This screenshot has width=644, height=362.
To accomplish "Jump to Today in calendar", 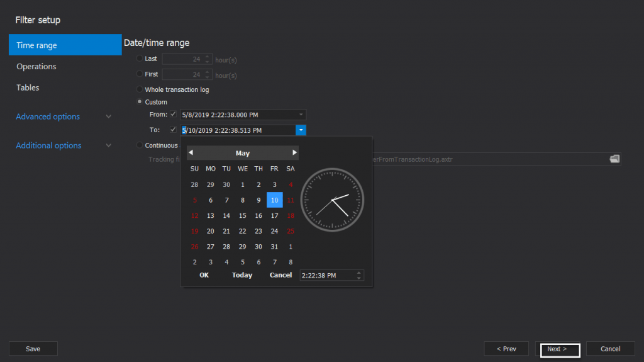I will [242, 275].
